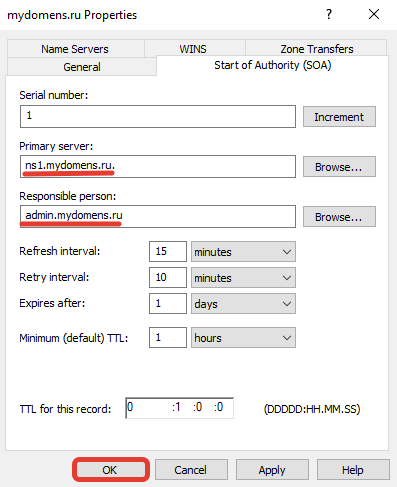Click the question mark help icon
The height and width of the screenshot is (487, 397).
(x=329, y=14)
